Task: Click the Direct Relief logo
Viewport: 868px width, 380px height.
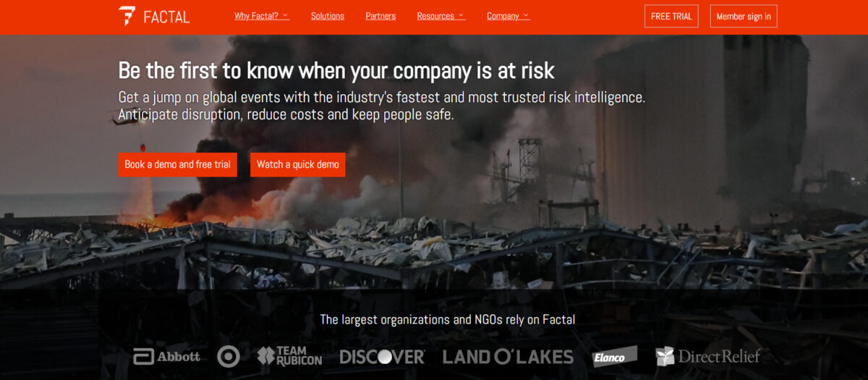Action: 708,356
